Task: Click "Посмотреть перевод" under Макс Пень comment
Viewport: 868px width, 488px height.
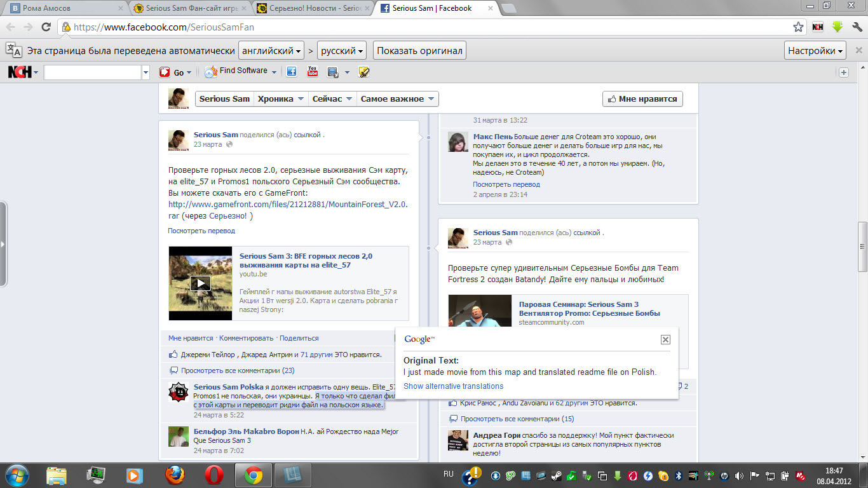Action: click(x=506, y=184)
